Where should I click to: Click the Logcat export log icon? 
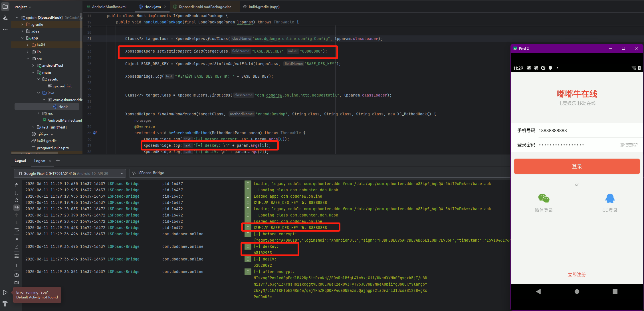point(17,247)
